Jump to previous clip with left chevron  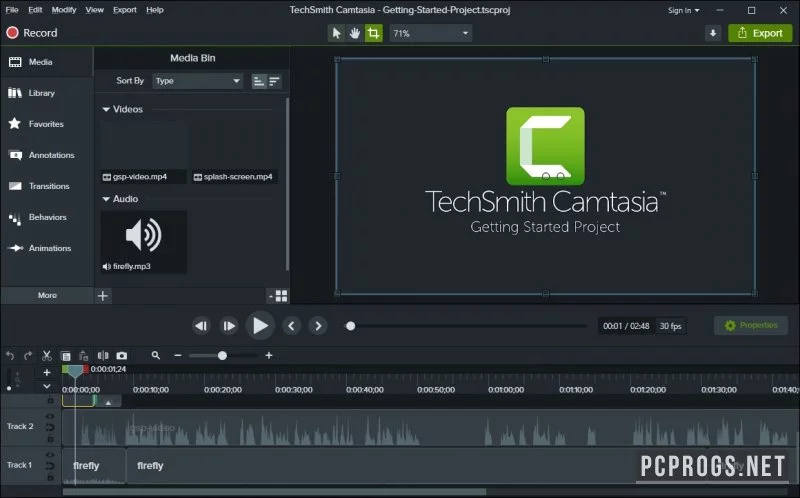(291, 326)
